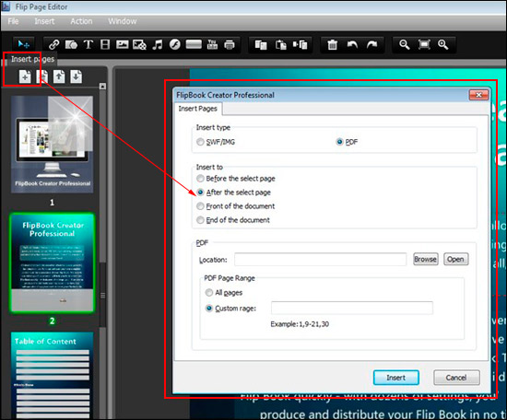
Task: Move page up arrow icon
Action: [x=59, y=76]
